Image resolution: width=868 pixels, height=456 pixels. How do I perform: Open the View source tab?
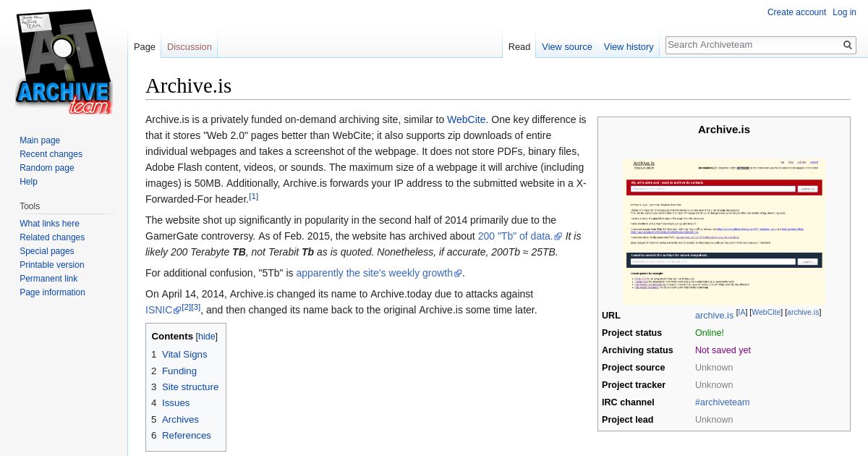click(x=567, y=46)
